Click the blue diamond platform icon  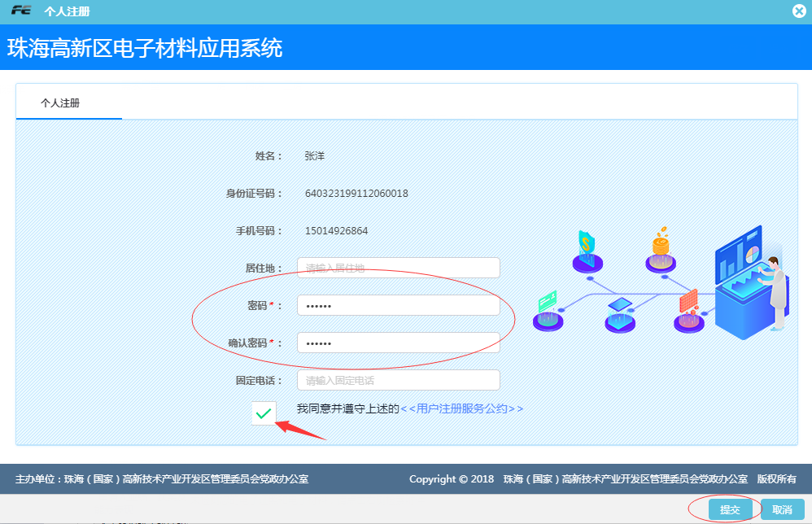620,313
